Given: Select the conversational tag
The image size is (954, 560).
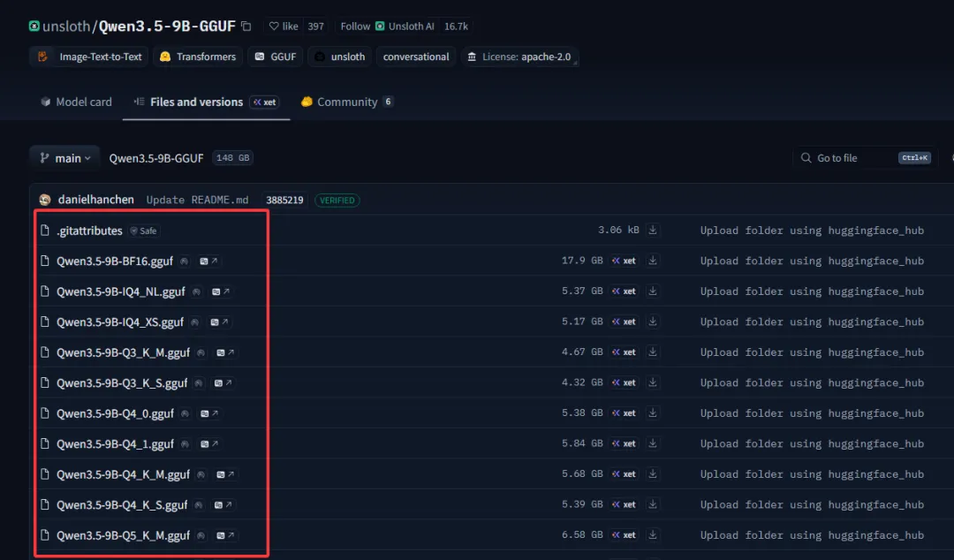Looking at the screenshot, I should click(416, 57).
